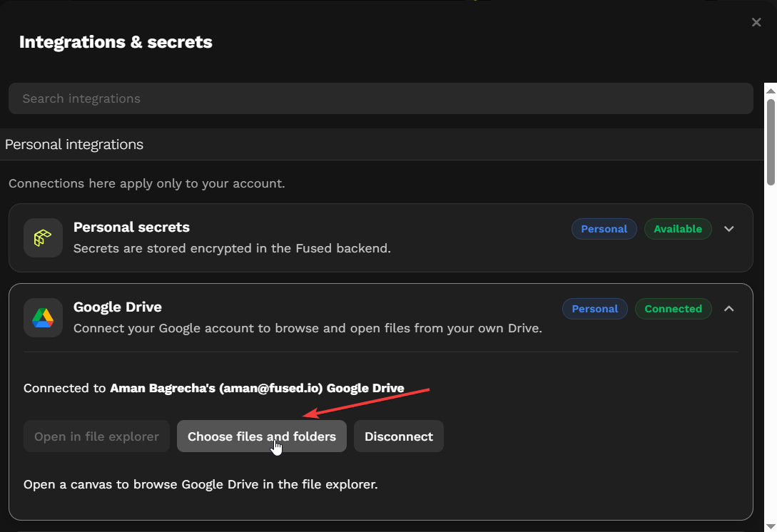Click the Connected status badge
The height and width of the screenshot is (532, 777).
click(673, 309)
